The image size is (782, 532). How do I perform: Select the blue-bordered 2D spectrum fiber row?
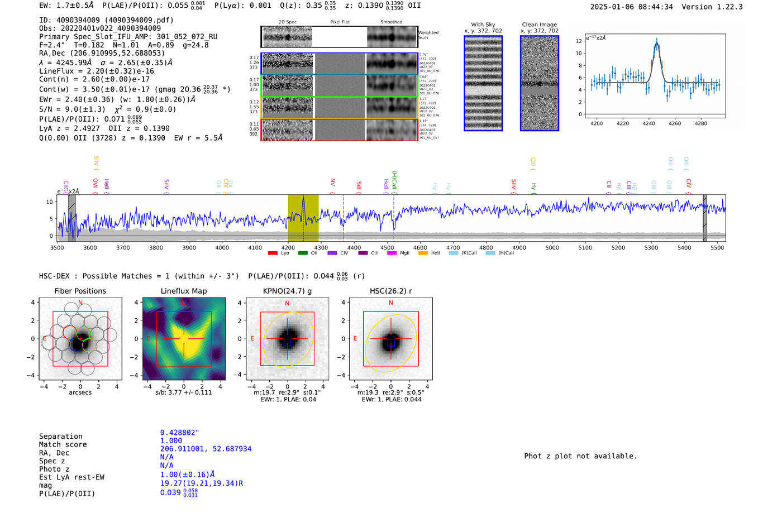click(340, 64)
